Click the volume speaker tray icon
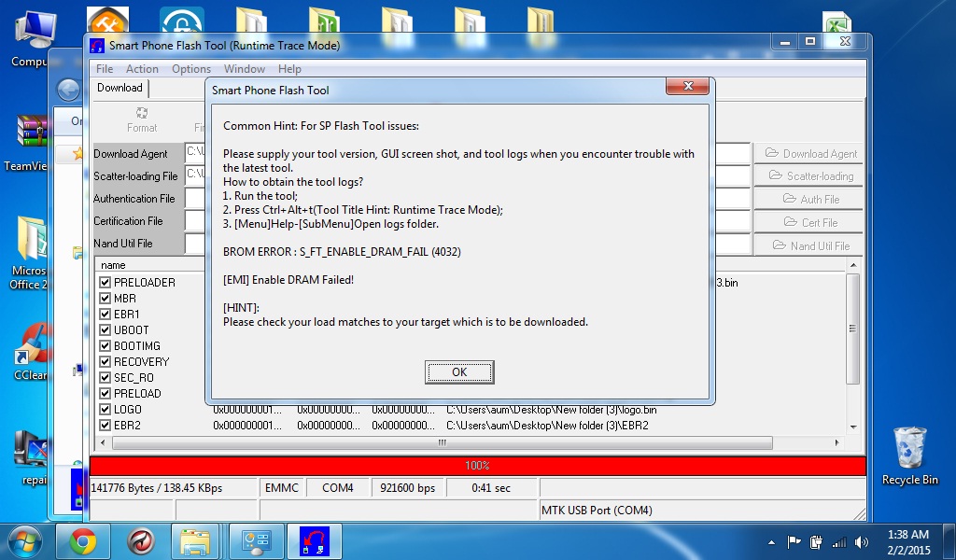This screenshot has height=560, width=956. click(862, 541)
